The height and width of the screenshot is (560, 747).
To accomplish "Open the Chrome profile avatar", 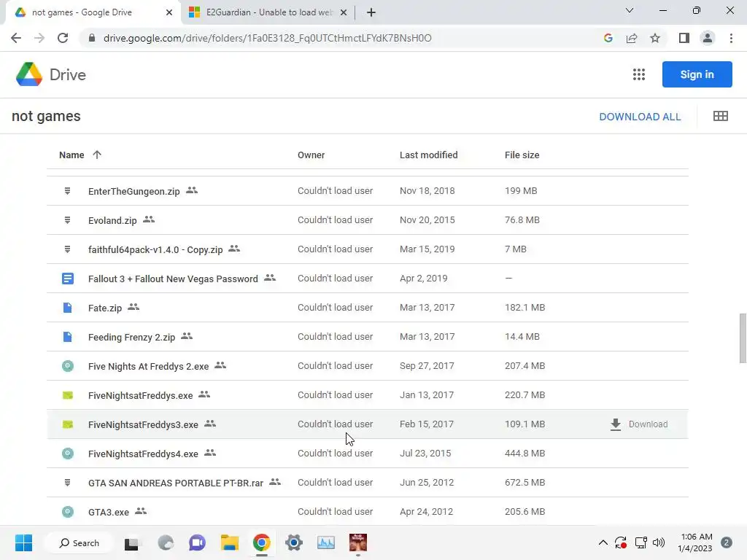I will pos(708,38).
